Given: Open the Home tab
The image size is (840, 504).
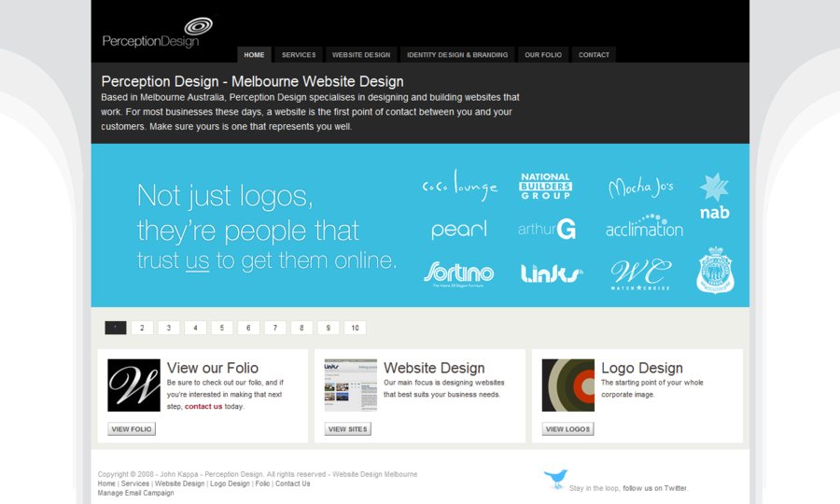Looking at the screenshot, I should point(254,55).
